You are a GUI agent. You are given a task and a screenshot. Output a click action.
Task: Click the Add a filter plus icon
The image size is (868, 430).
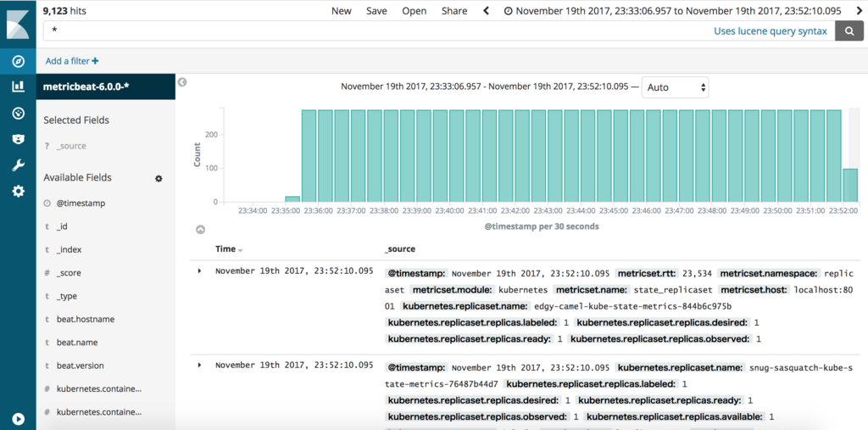(x=95, y=61)
